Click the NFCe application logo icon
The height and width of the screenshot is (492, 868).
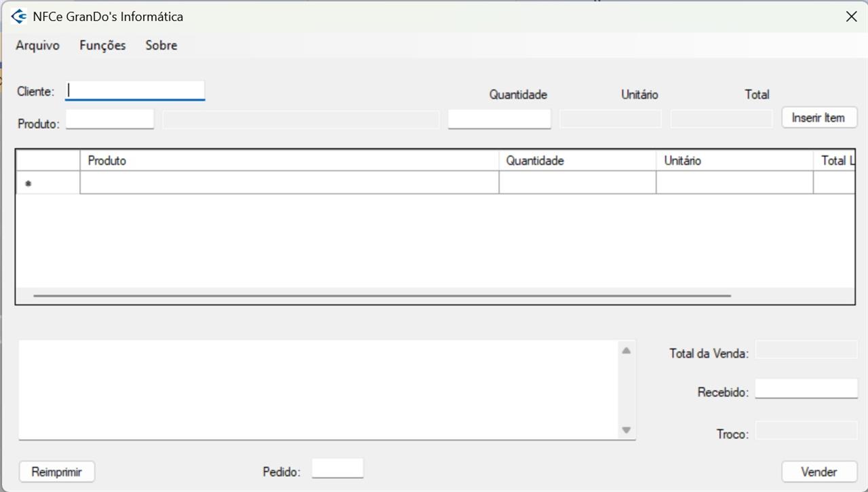click(19, 17)
